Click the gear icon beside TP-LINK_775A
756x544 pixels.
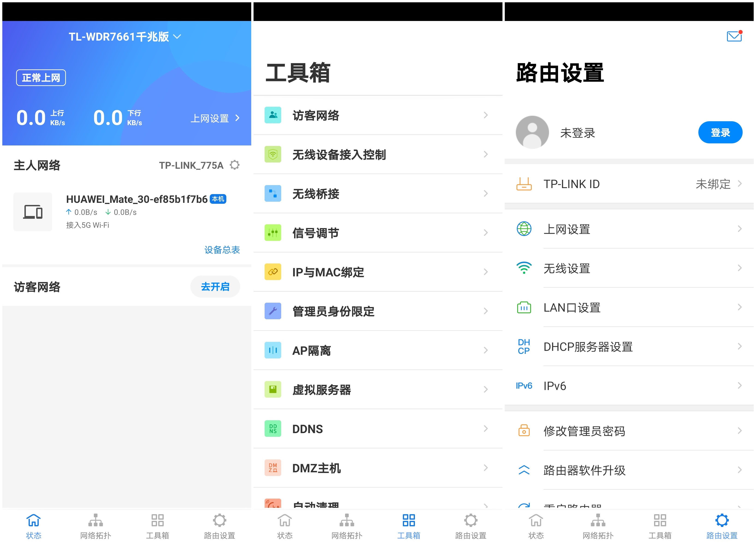pyautogui.click(x=235, y=165)
